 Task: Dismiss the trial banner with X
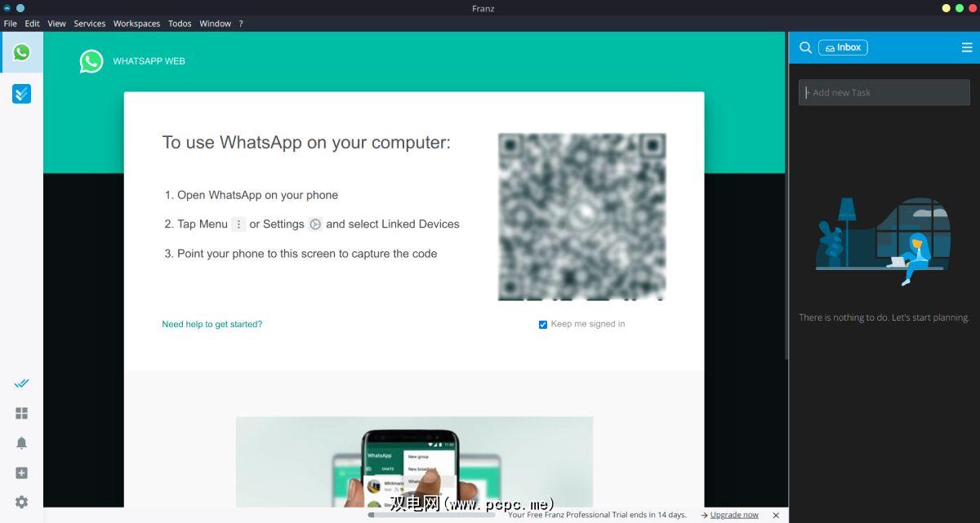tap(776, 515)
